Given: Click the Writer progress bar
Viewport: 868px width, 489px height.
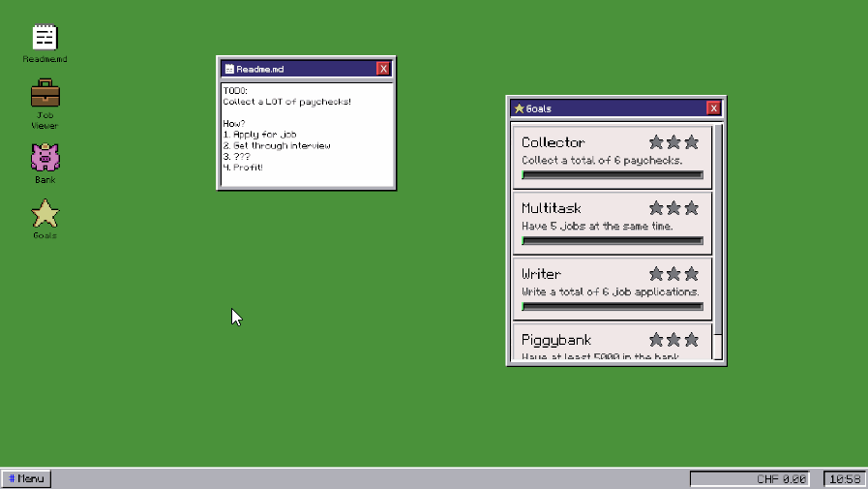Looking at the screenshot, I should point(613,307).
